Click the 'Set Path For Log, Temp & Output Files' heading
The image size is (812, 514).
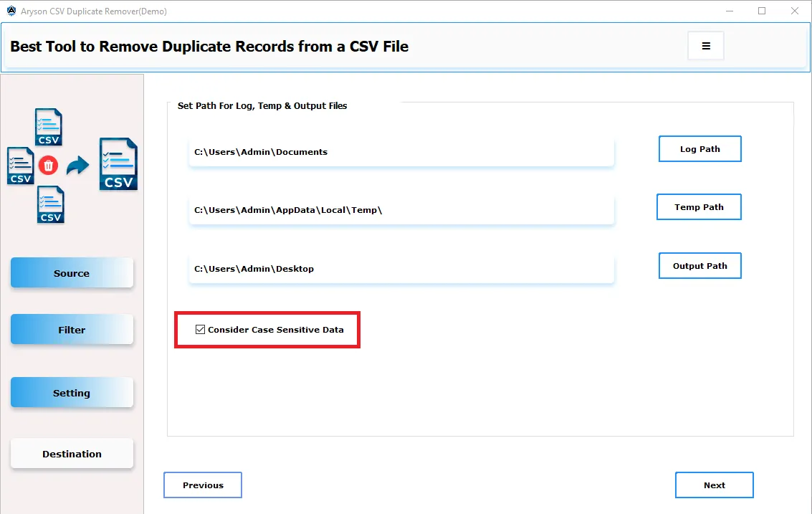262,105
